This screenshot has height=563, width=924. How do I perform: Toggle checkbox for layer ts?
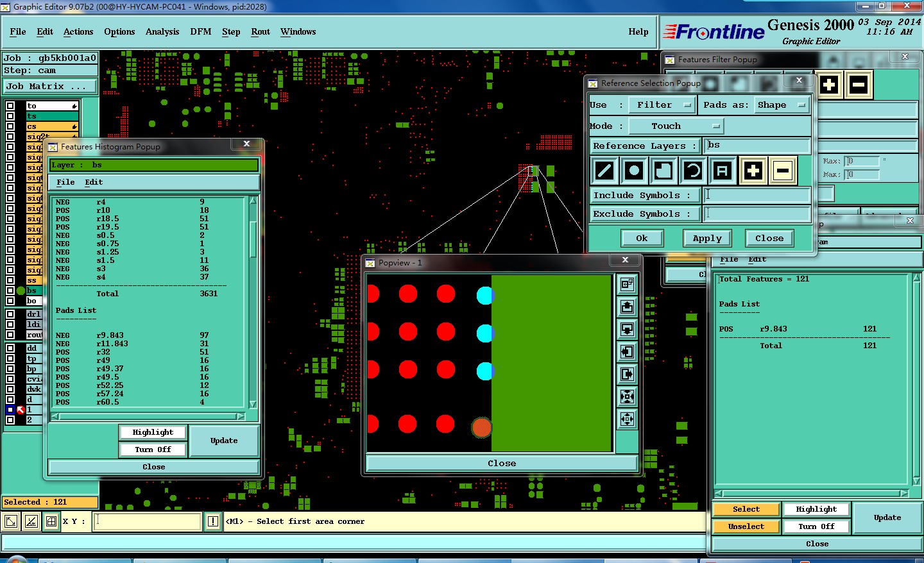(10, 116)
